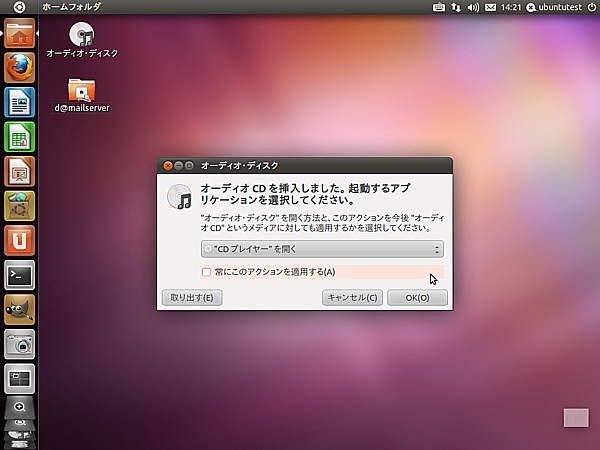Open LibreOffice Calc spreadsheet launcher icon
600x450 pixels.
click(x=20, y=137)
